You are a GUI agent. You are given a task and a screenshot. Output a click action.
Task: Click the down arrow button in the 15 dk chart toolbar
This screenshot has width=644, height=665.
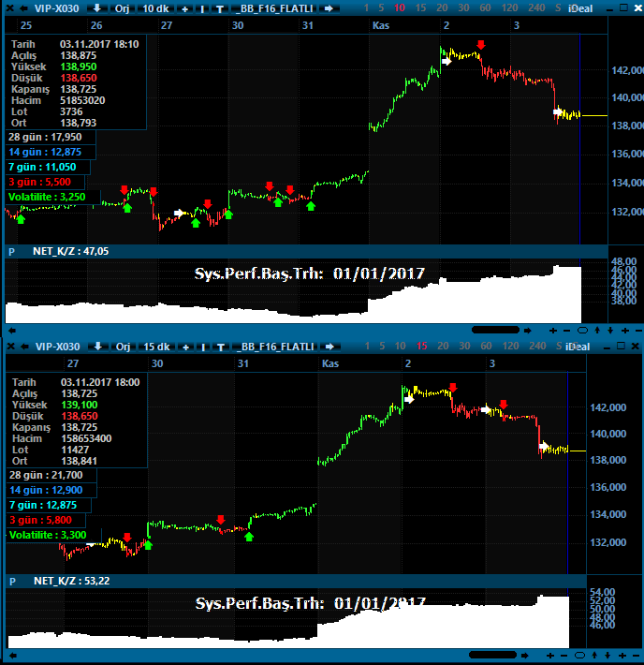coord(98,347)
